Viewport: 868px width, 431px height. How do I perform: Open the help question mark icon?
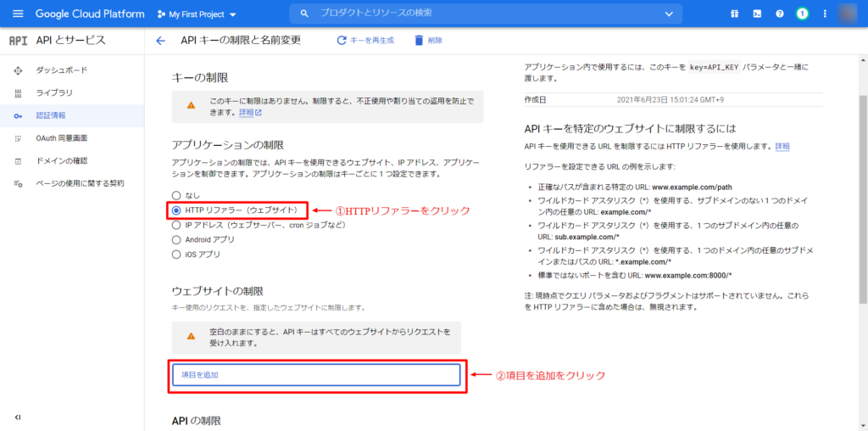[x=780, y=14]
